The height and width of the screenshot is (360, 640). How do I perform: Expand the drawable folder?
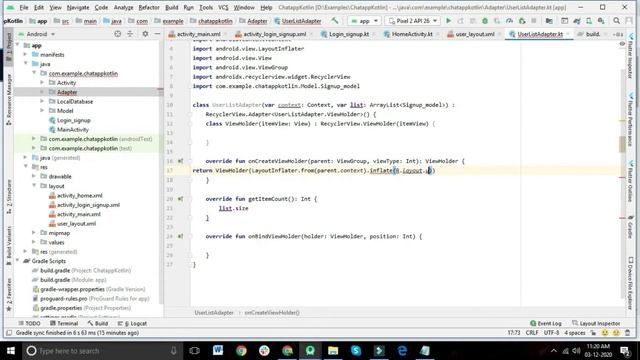[34, 176]
